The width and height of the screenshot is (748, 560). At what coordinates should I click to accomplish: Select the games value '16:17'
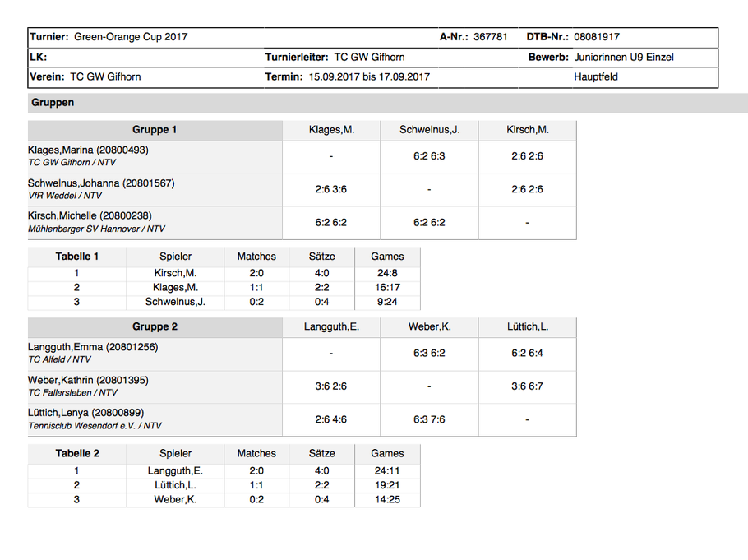[x=387, y=287]
